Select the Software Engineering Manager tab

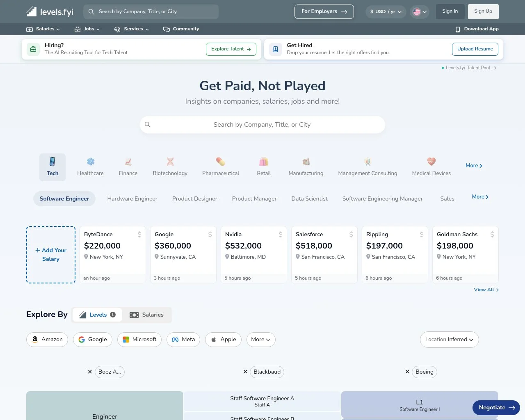point(383,199)
